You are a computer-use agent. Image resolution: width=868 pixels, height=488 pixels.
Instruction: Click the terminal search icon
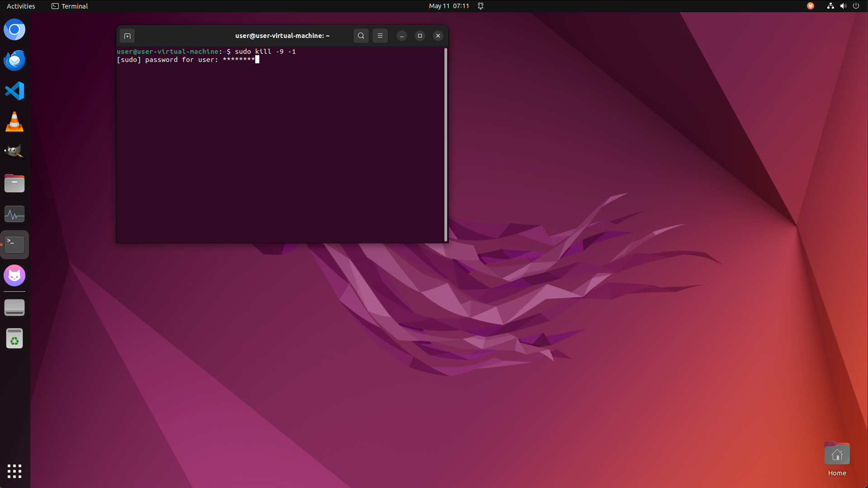click(361, 36)
